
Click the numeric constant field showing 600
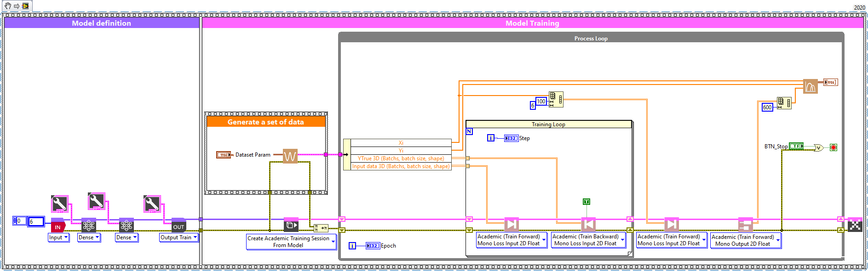tap(767, 107)
